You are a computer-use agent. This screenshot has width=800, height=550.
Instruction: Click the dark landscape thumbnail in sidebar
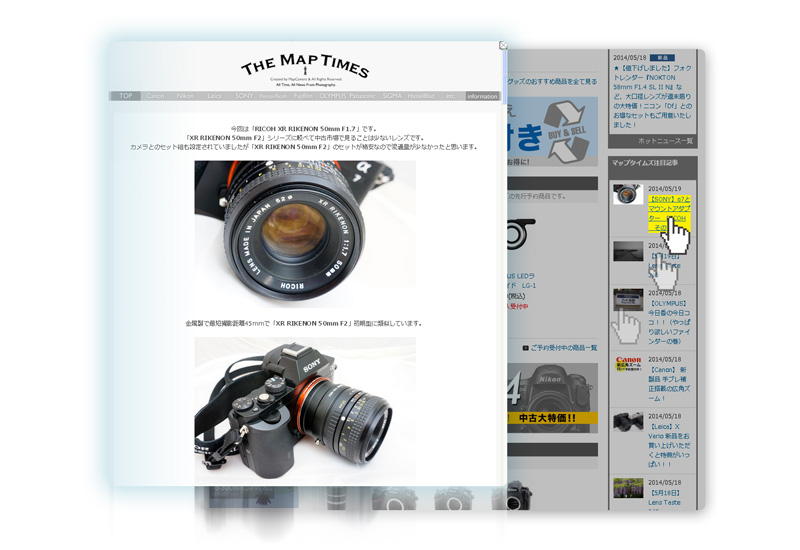click(628, 251)
